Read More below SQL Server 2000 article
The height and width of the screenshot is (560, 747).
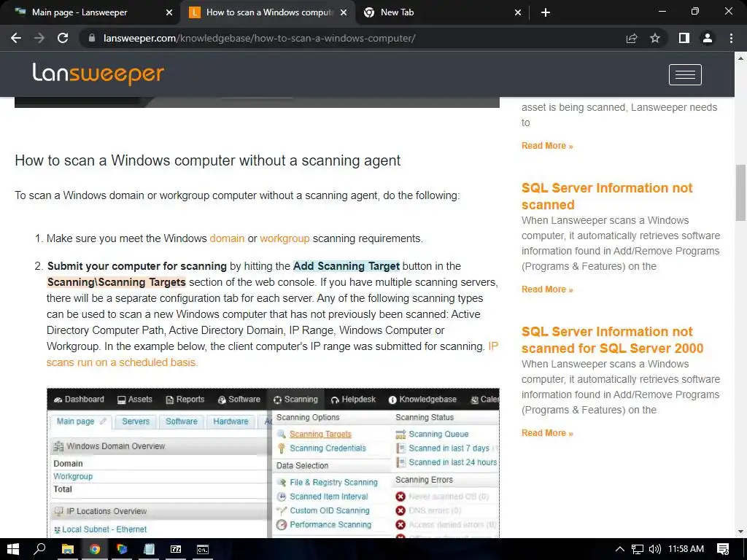click(547, 433)
